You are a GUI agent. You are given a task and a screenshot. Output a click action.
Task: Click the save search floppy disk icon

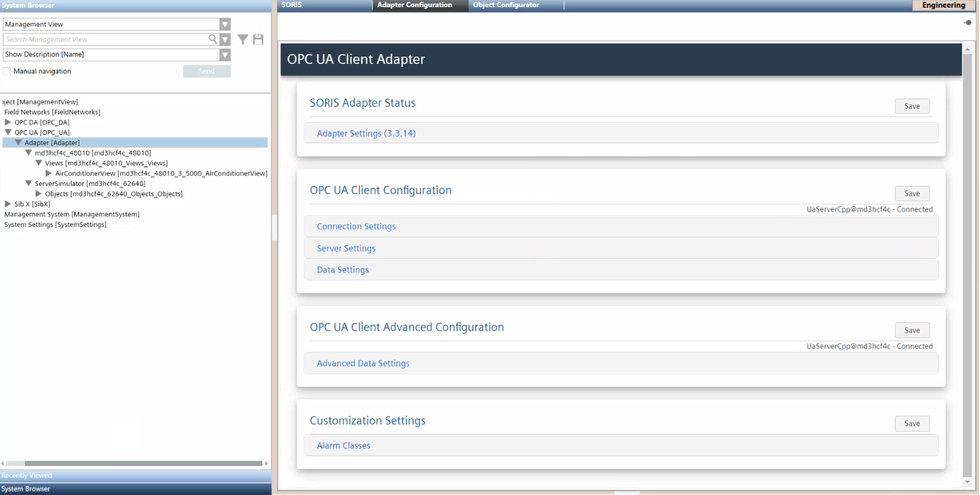pyautogui.click(x=258, y=40)
